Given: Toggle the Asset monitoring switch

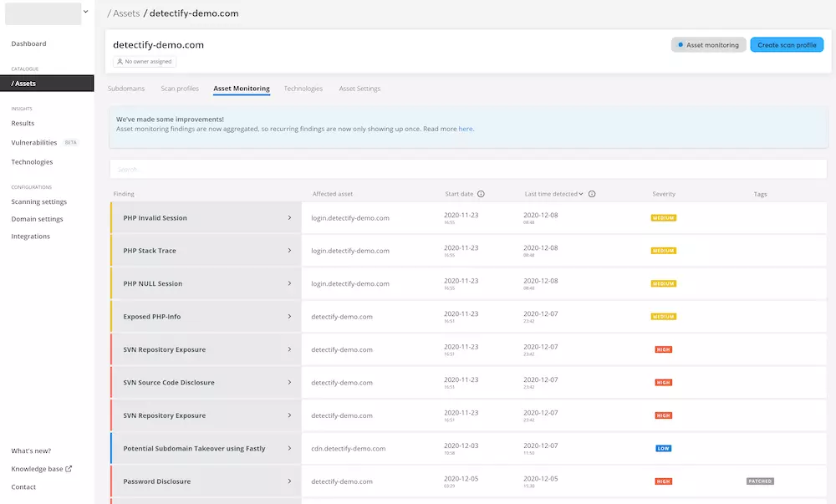Looking at the screenshot, I should pos(708,45).
